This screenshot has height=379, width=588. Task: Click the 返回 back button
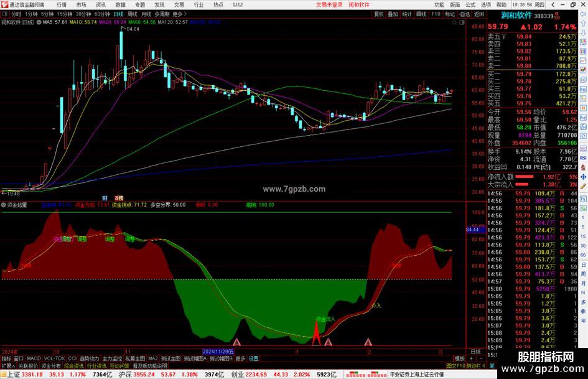(x=479, y=14)
